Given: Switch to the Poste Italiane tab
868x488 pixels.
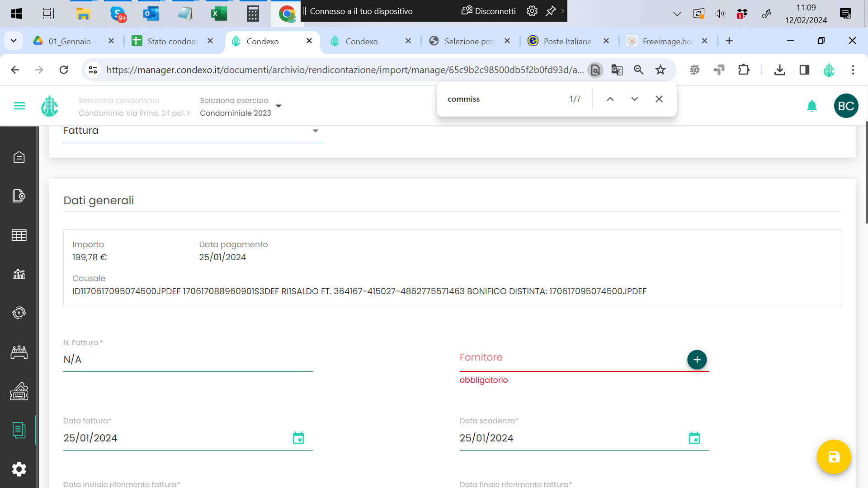Looking at the screenshot, I should pos(567,42).
